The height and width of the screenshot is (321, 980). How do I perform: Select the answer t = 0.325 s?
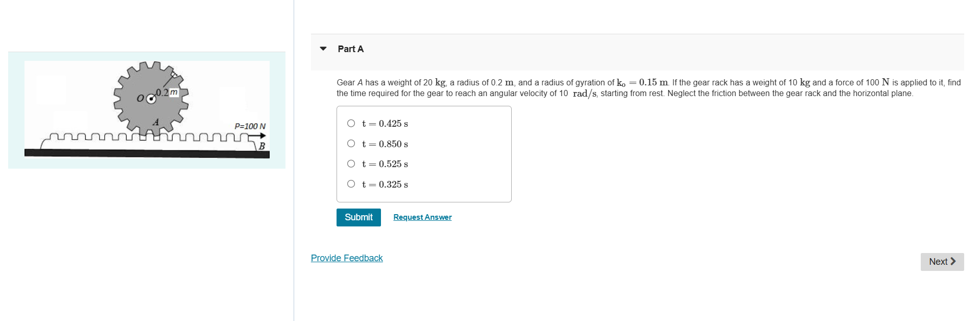coord(351,184)
